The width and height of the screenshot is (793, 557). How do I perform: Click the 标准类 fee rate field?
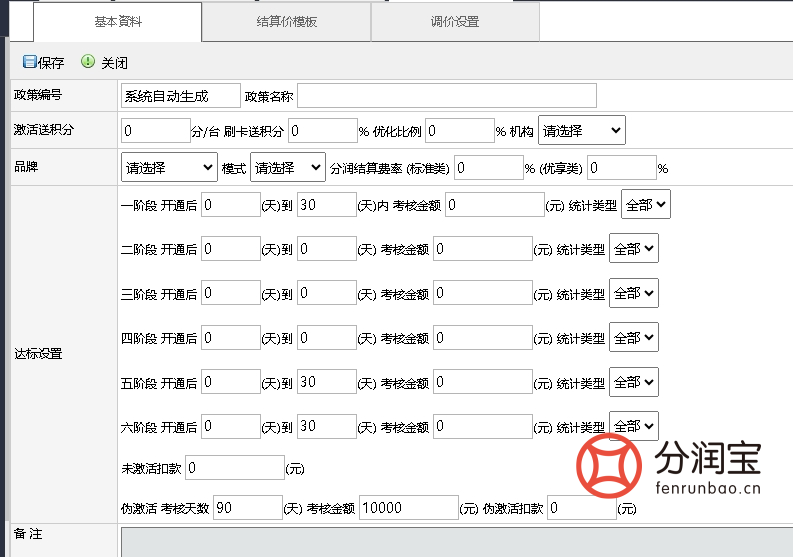click(489, 167)
